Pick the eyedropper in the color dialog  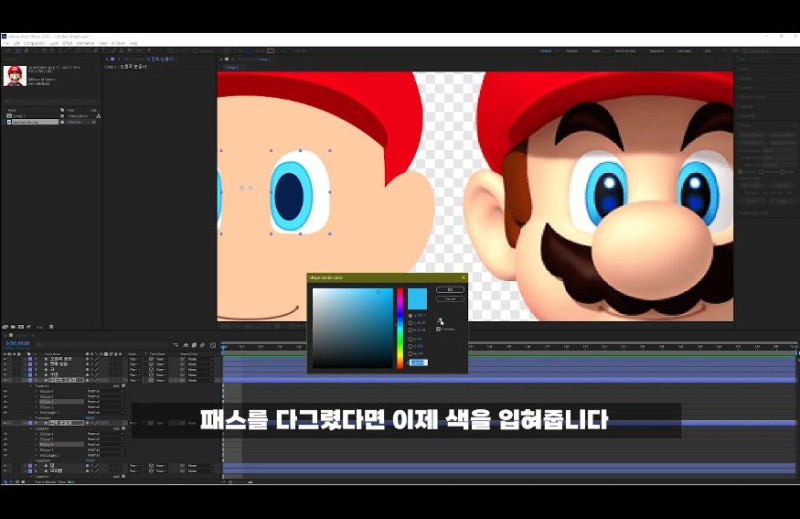pyautogui.click(x=441, y=320)
